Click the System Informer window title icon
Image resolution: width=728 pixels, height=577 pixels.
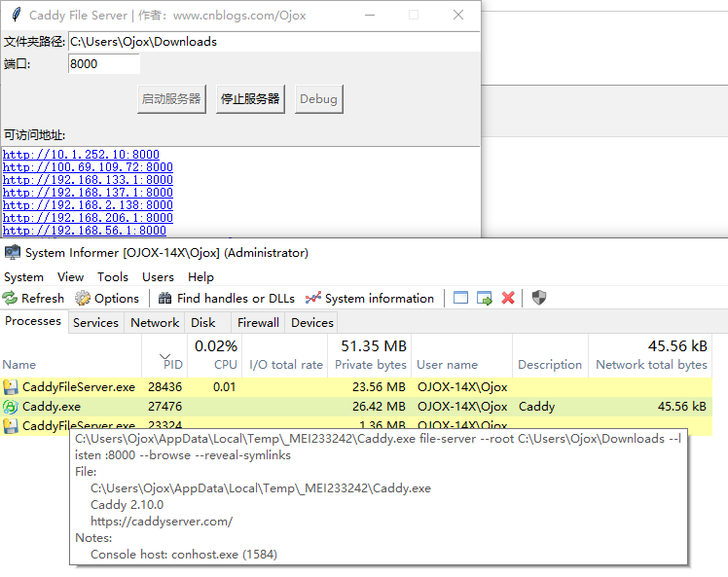[13, 253]
